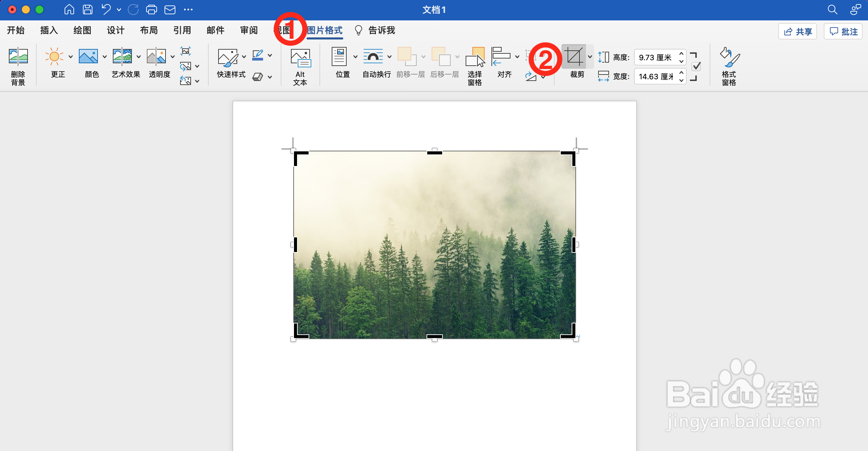Click the picture effects shape icon
Image resolution: width=868 pixels, height=451 pixels.
258,77
